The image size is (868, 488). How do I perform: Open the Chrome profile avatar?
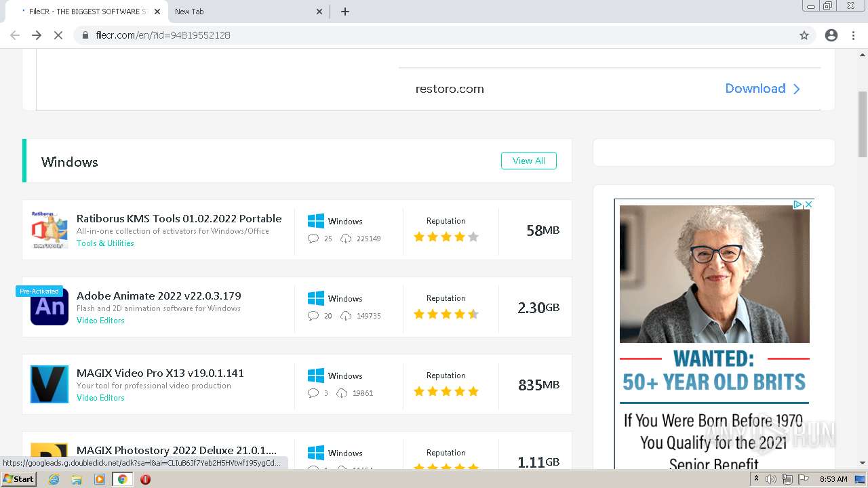tap(831, 35)
